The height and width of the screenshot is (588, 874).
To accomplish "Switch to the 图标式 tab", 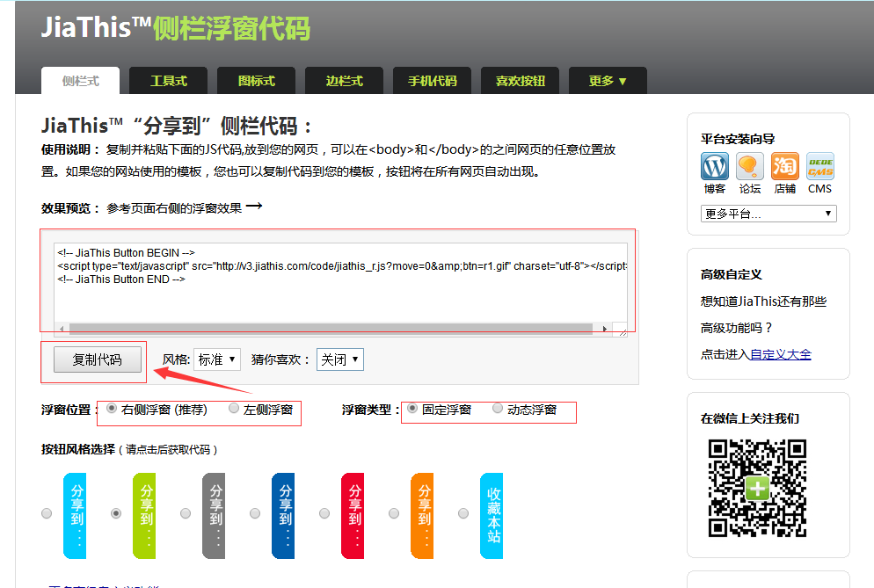I will click(257, 81).
